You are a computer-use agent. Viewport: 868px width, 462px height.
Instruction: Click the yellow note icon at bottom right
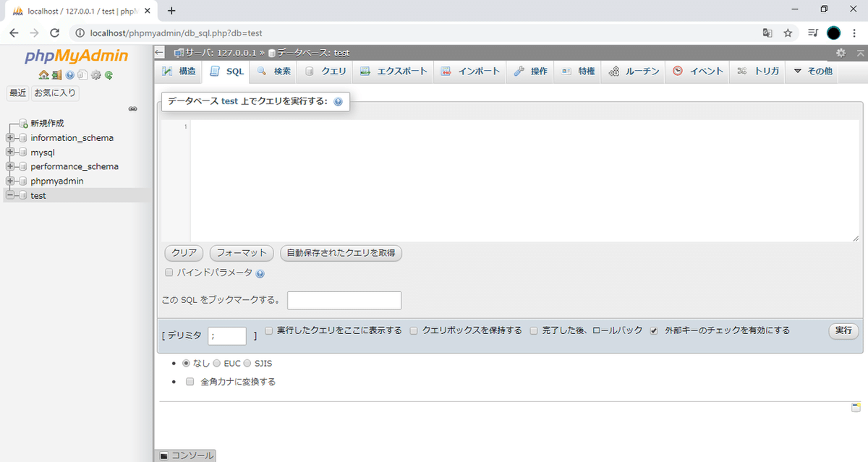pos(856,408)
